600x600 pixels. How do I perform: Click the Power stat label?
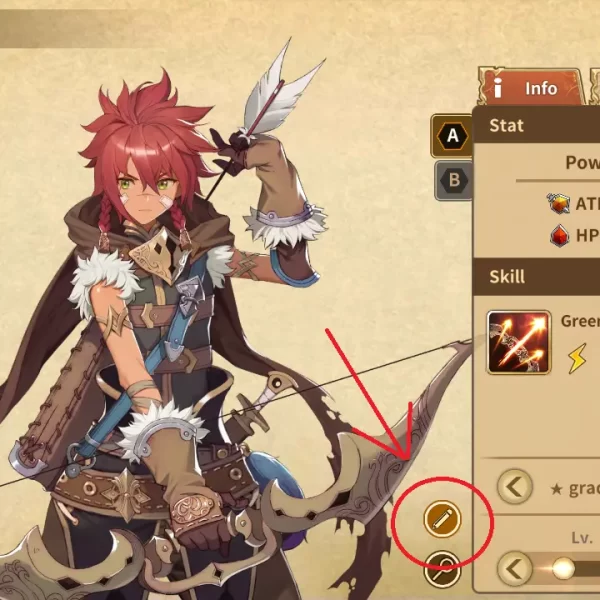tap(582, 163)
